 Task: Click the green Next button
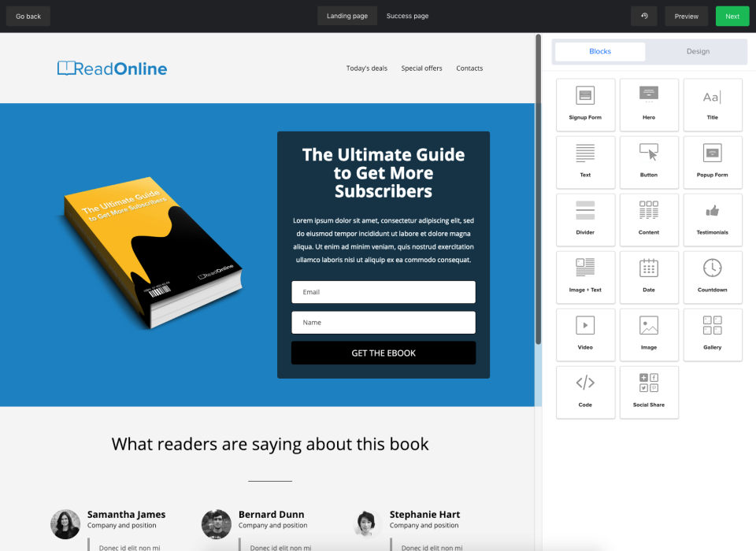click(x=732, y=16)
